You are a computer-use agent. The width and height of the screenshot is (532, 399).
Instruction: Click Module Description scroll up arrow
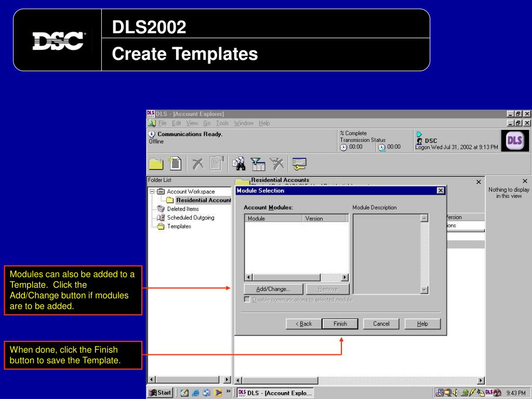coord(424,218)
